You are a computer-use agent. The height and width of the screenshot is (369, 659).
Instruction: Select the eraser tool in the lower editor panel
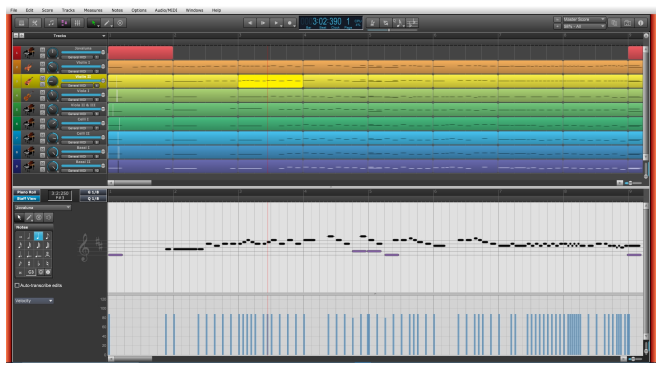pos(39,217)
